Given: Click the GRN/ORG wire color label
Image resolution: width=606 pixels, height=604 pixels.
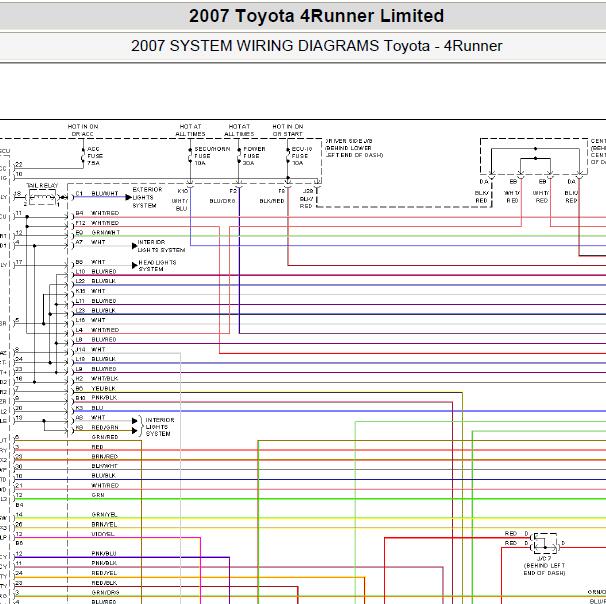Looking at the screenshot, I should click(x=106, y=592).
